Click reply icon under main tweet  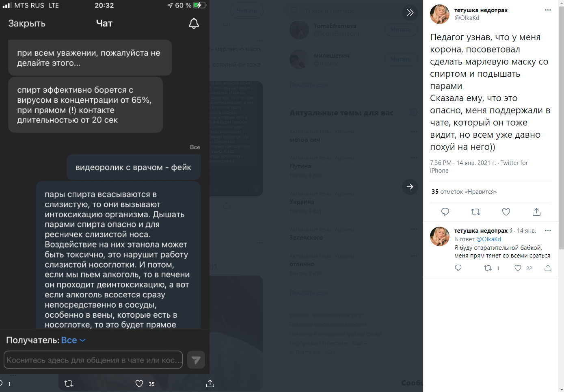[445, 212]
